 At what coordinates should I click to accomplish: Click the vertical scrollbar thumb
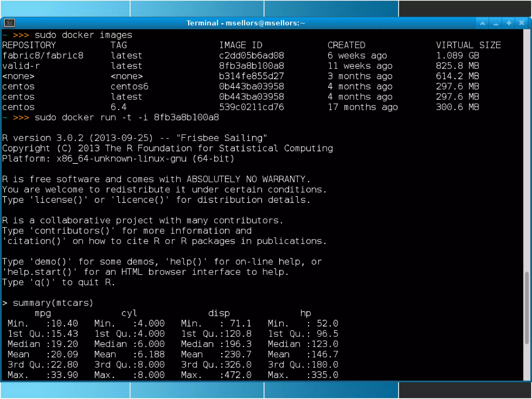(x=527, y=308)
